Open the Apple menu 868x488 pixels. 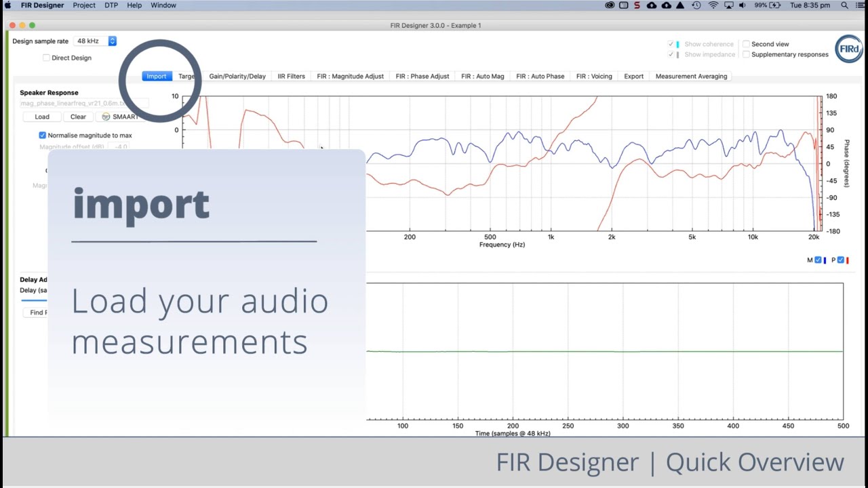click(8, 5)
